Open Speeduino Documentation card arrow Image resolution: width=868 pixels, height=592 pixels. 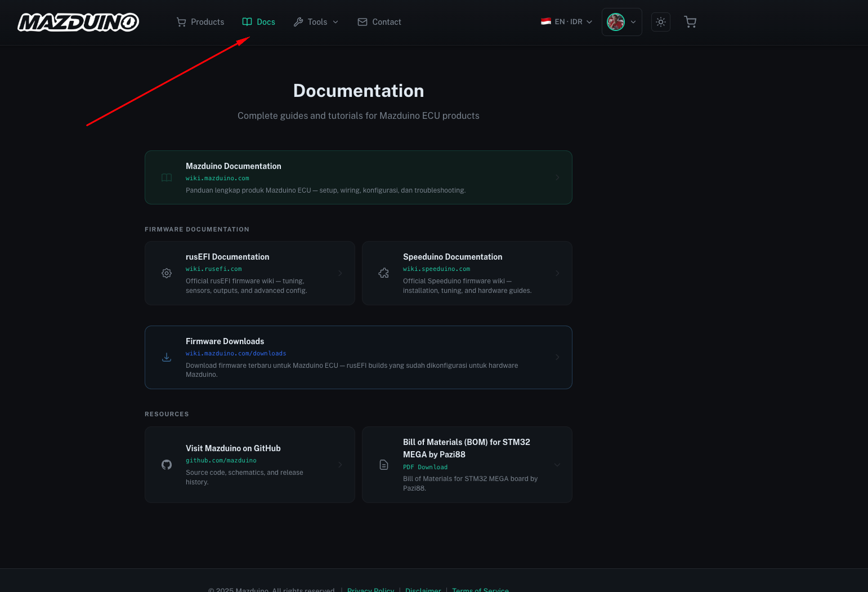click(x=557, y=273)
